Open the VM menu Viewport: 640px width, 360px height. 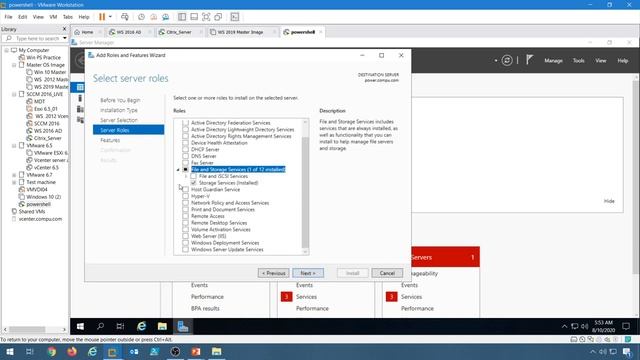(53, 17)
